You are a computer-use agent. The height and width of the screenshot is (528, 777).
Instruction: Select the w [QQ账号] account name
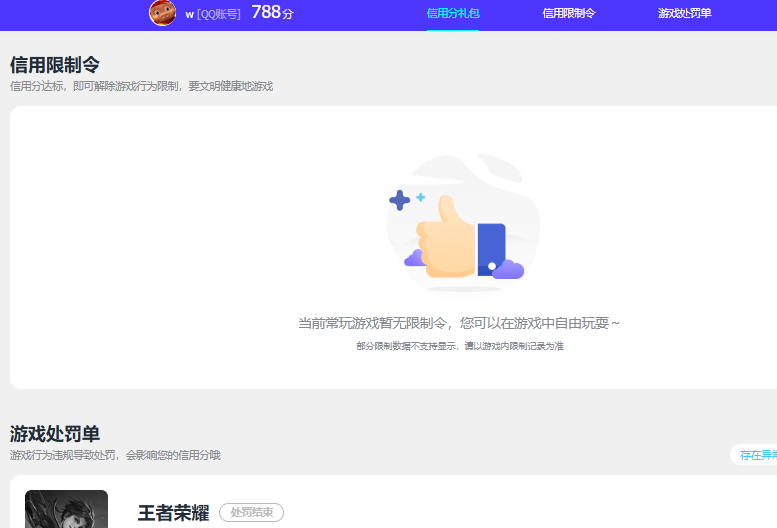[x=213, y=14]
